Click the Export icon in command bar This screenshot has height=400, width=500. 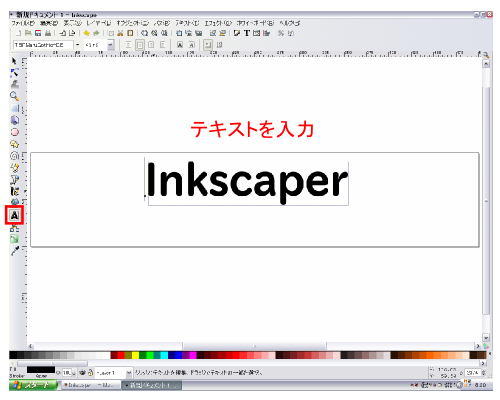72,33
